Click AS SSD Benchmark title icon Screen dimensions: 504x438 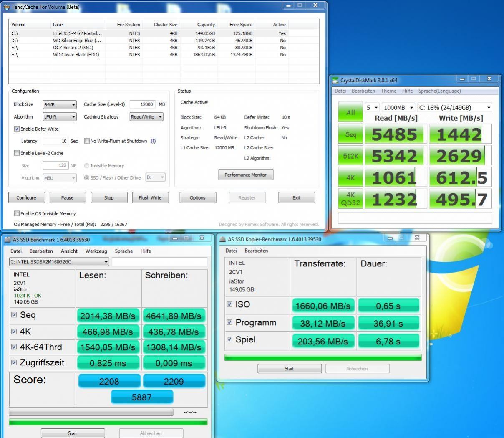(8, 240)
